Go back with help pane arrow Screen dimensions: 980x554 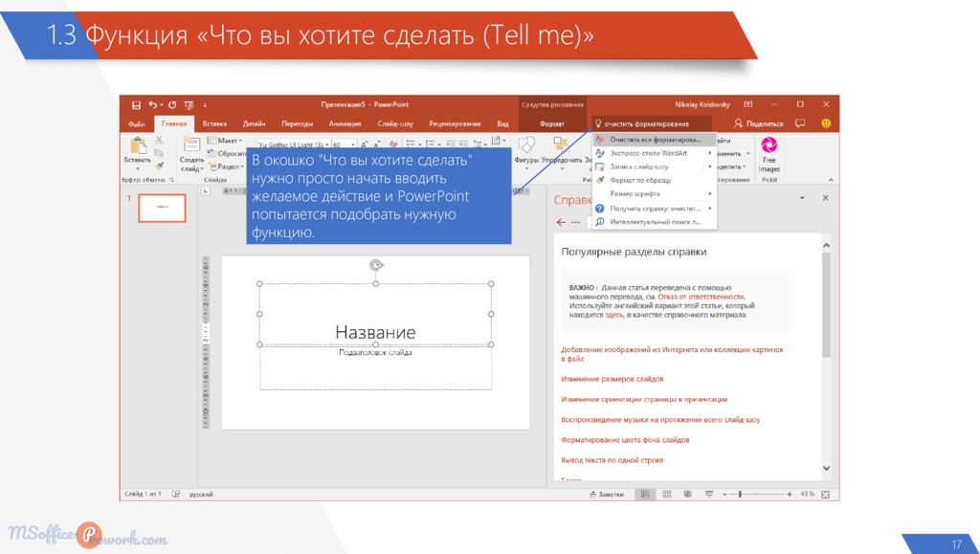pyautogui.click(x=561, y=222)
